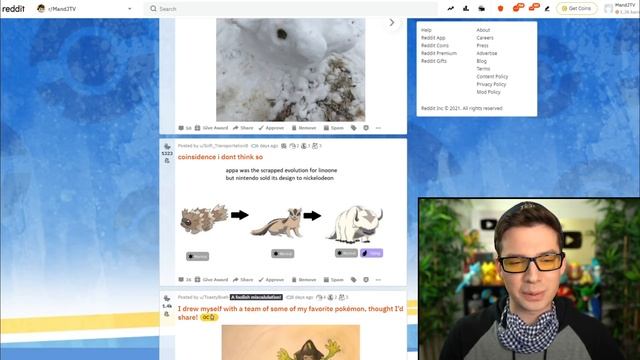
Task: Open the 'coinsidence i dont think so' post title
Action: (220, 157)
